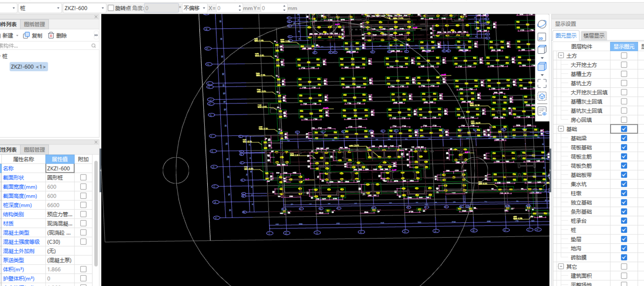Screen dimensions: 644x286
Task: Click the 体积 value 1.866
Action: click(60, 269)
